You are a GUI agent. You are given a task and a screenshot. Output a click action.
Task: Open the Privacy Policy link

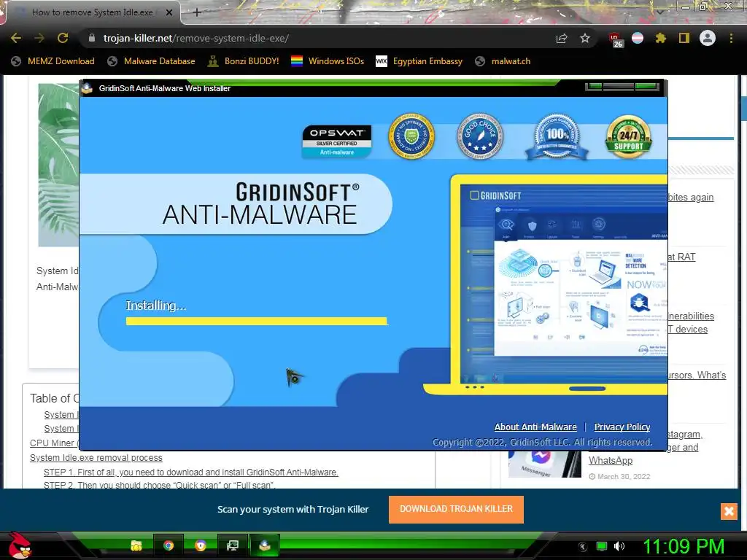point(622,427)
